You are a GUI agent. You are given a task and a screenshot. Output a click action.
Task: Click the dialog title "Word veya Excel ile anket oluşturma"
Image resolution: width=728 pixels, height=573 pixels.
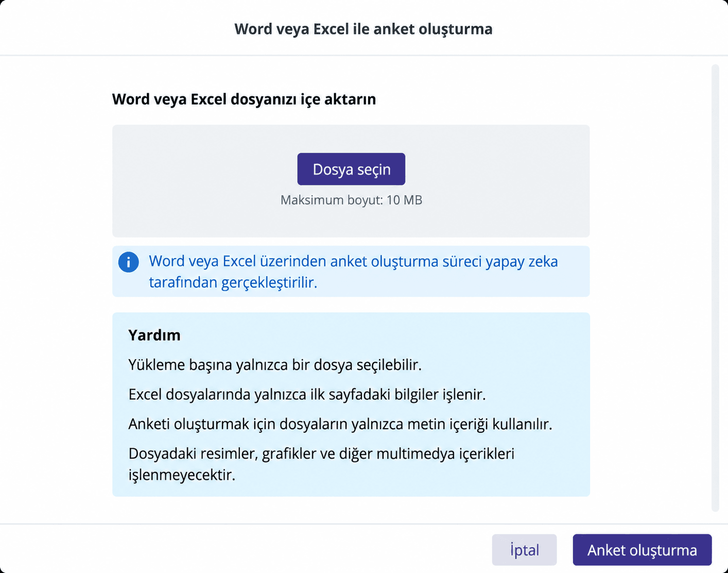(x=363, y=29)
